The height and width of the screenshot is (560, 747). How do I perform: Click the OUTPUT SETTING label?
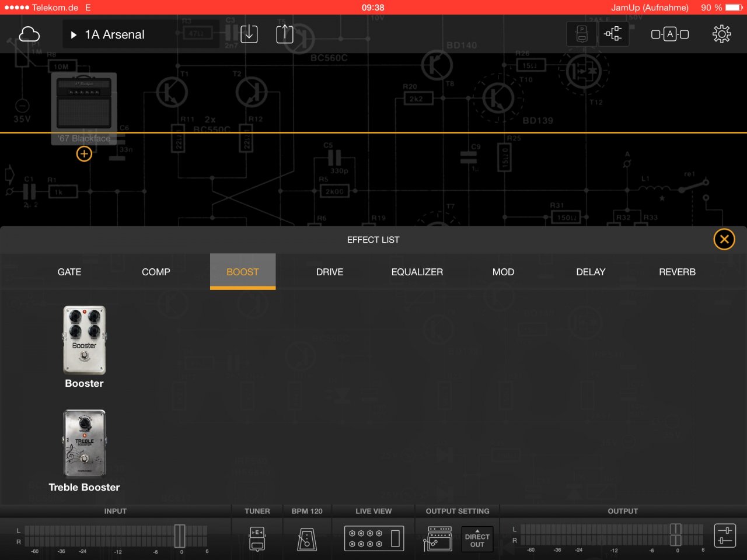[x=458, y=511]
